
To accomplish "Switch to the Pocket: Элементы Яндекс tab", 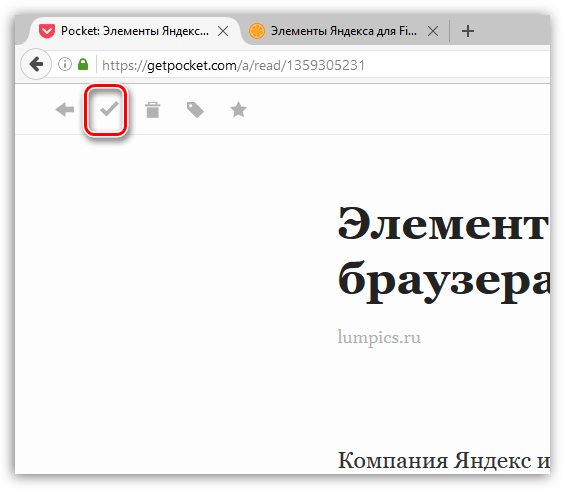I will (x=133, y=31).
